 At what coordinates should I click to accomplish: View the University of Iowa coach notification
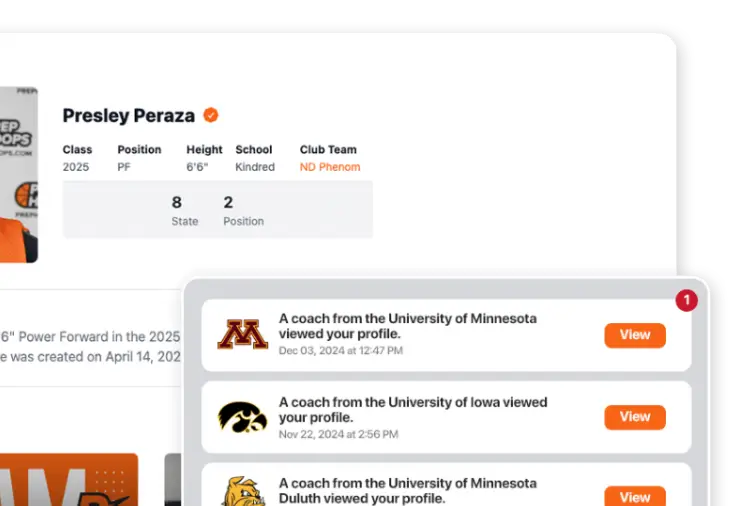point(634,417)
